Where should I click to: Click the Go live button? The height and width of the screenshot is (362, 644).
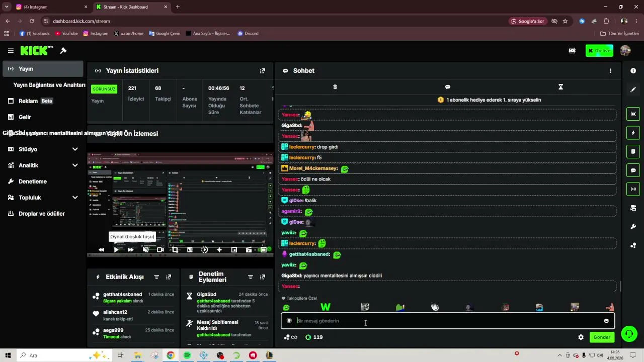599,51
